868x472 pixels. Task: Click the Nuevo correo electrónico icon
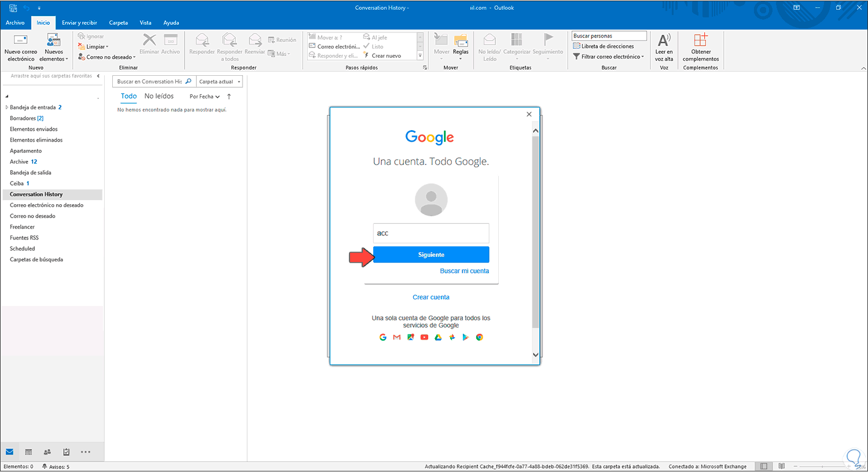(x=21, y=41)
